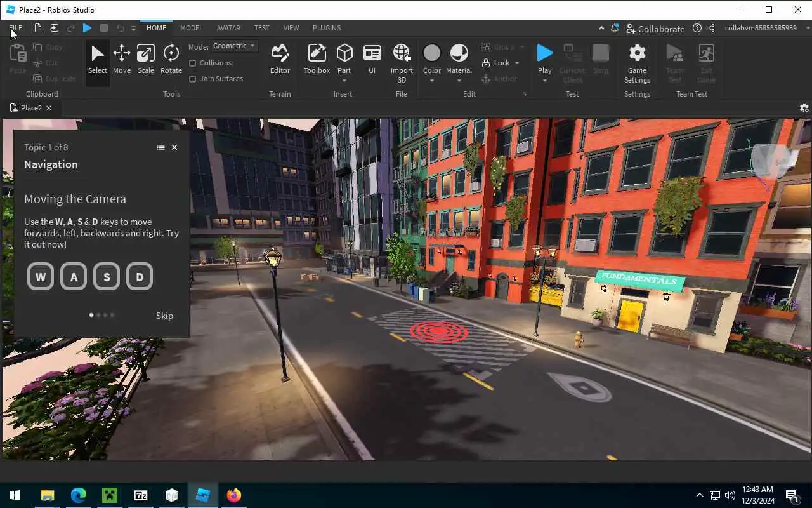This screenshot has width=812, height=508.
Task: Expand the Color dropdown arrow
Action: (432, 81)
